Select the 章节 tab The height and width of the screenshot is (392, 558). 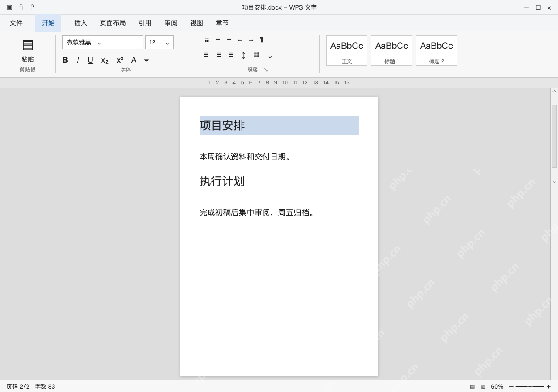(x=222, y=23)
